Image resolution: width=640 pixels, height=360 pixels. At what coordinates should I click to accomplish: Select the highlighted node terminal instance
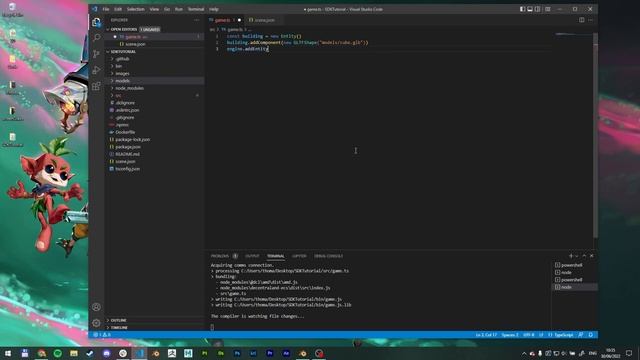575,287
